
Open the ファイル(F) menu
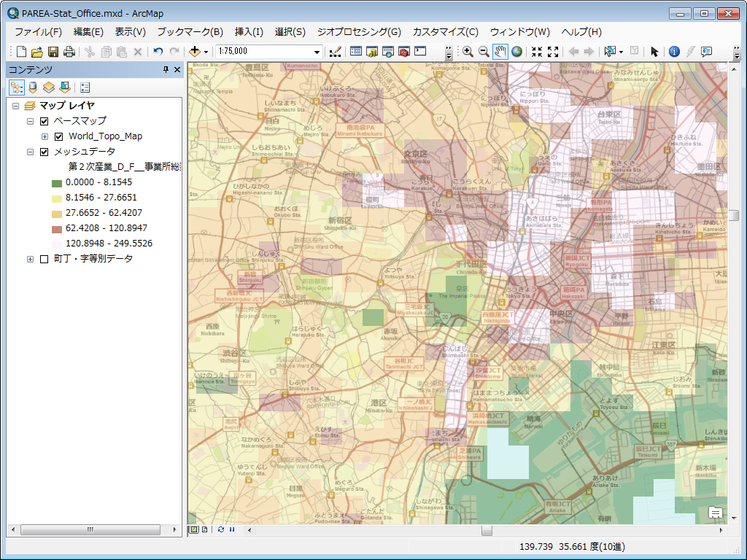(38, 32)
